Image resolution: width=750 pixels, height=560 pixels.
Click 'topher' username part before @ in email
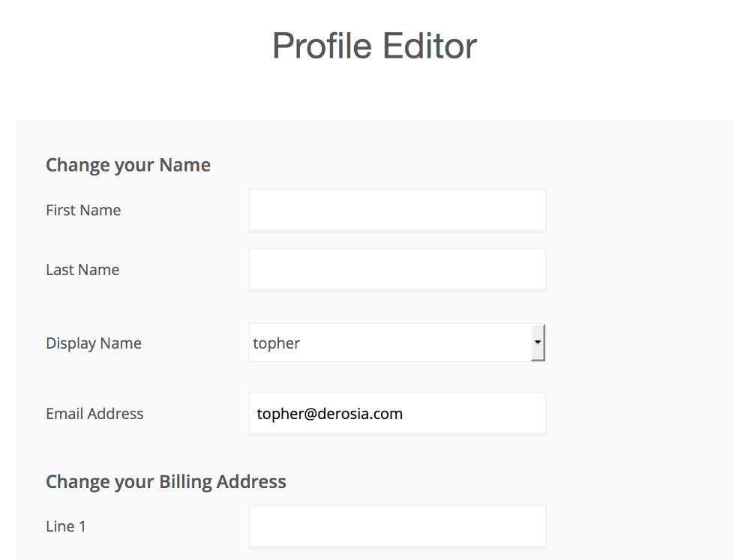click(280, 414)
